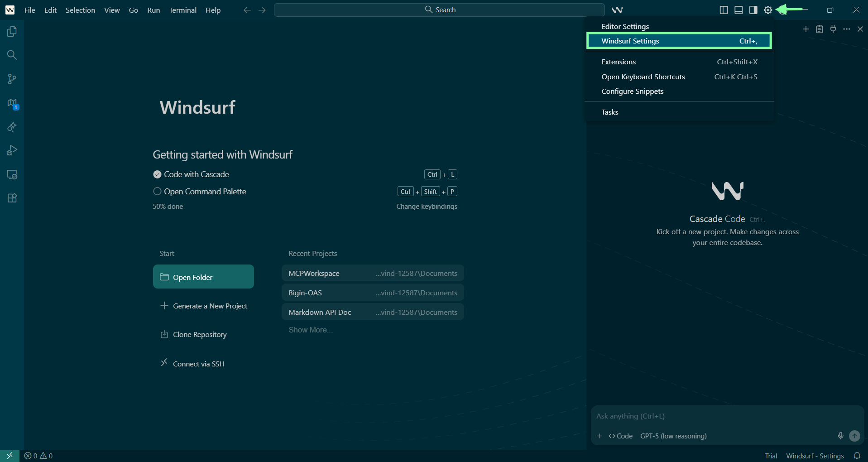Viewport: 868px width, 462px height.
Task: Toggle the bottom panel layout icon
Action: [739, 10]
